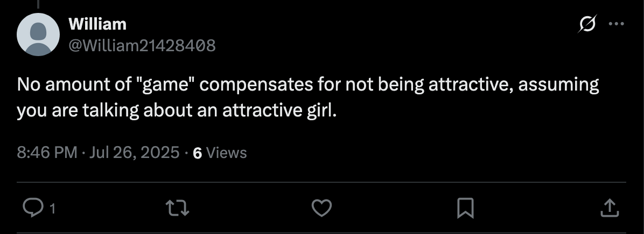The image size is (644, 234).
Task: Like the post with the heart icon
Action: pos(322,207)
